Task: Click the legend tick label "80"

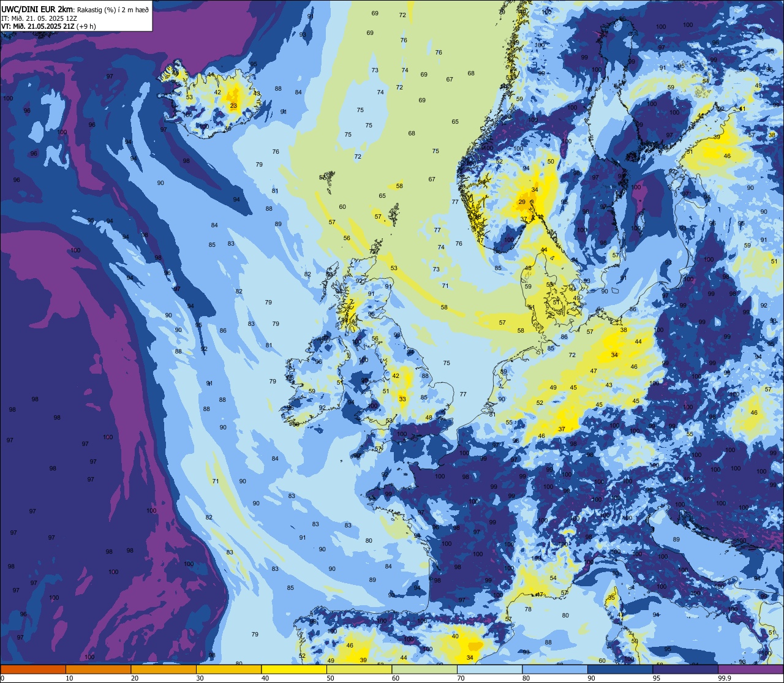Action: (x=526, y=678)
